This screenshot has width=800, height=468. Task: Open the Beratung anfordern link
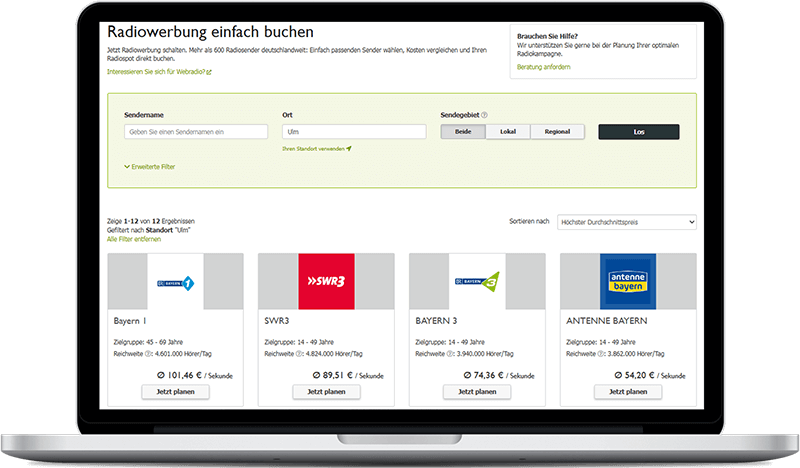pyautogui.click(x=543, y=67)
